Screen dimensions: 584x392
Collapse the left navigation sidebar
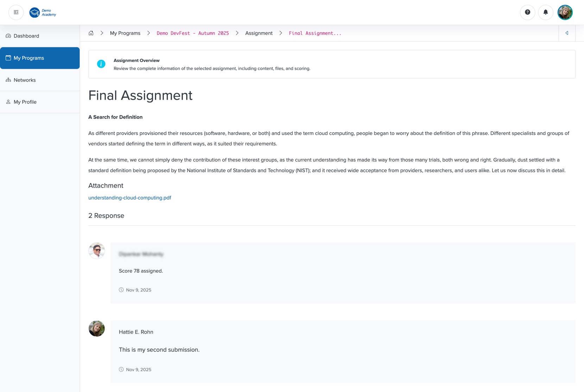coord(16,12)
